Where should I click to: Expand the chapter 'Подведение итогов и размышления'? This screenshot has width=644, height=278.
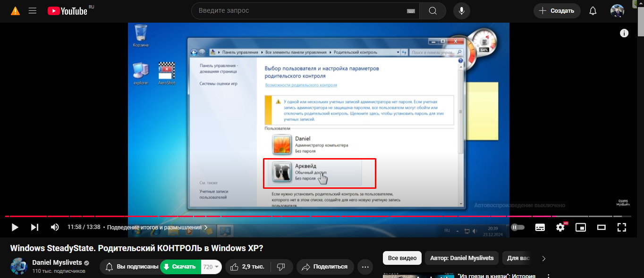pos(158,227)
